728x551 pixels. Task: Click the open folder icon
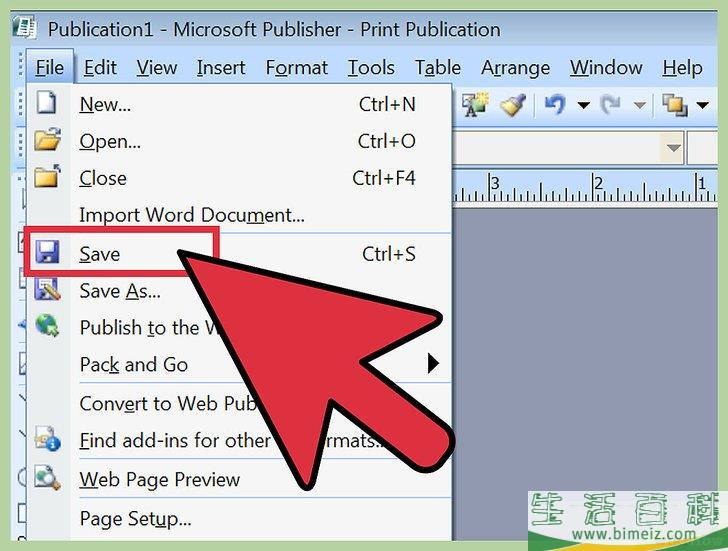pyautogui.click(x=48, y=139)
